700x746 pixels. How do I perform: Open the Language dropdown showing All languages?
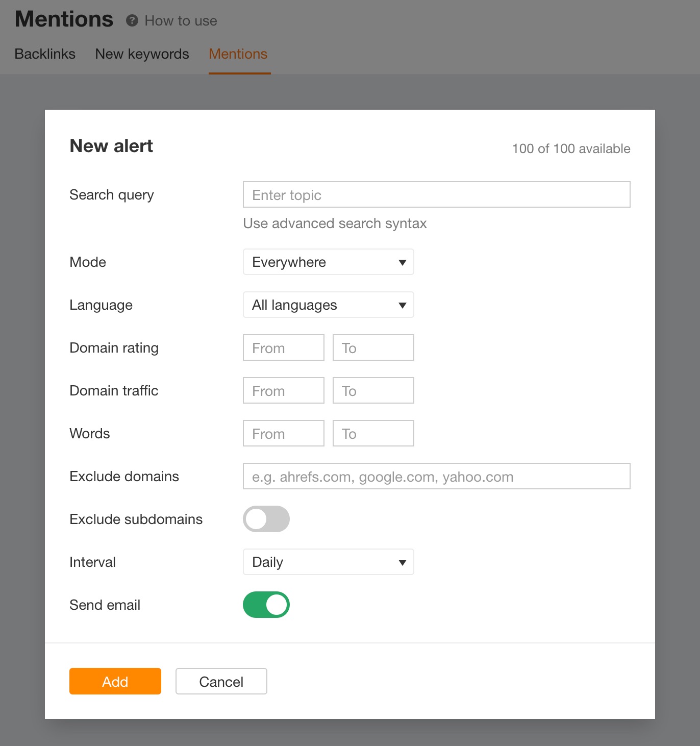click(328, 305)
